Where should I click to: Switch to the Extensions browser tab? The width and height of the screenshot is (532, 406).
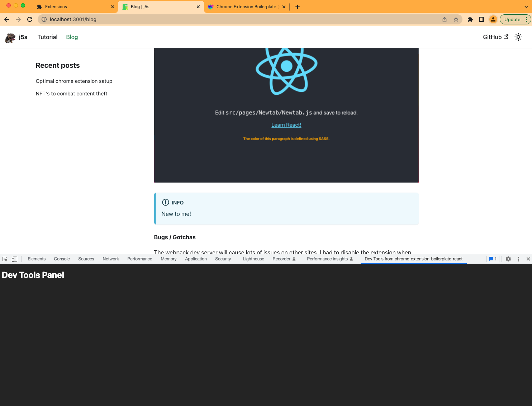(75, 7)
